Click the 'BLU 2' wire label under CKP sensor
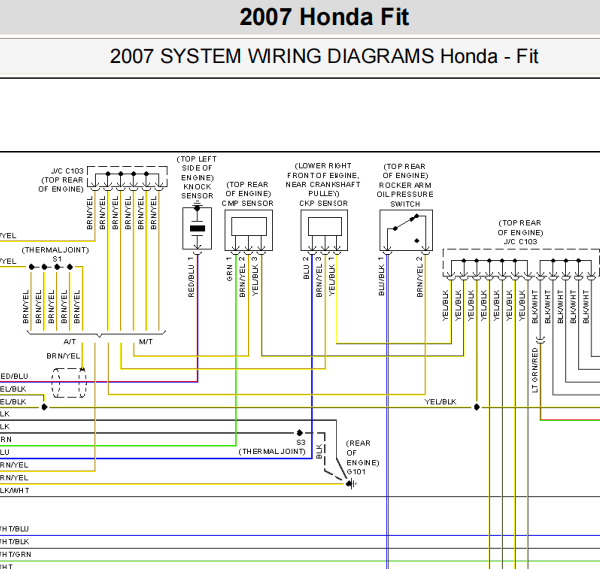 click(x=306, y=268)
